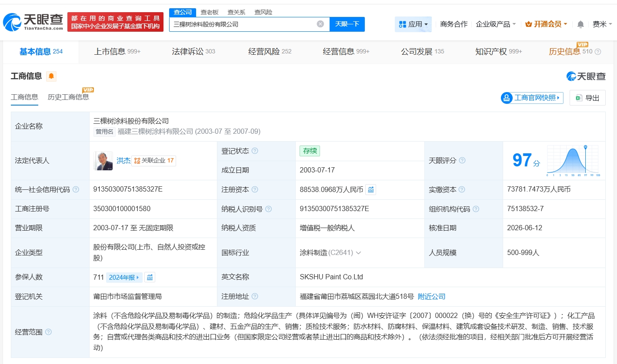Image resolution: width=617 pixels, height=364 pixels.
Task: Open the 基本信息 254 tab
Action: pyautogui.click(x=41, y=52)
